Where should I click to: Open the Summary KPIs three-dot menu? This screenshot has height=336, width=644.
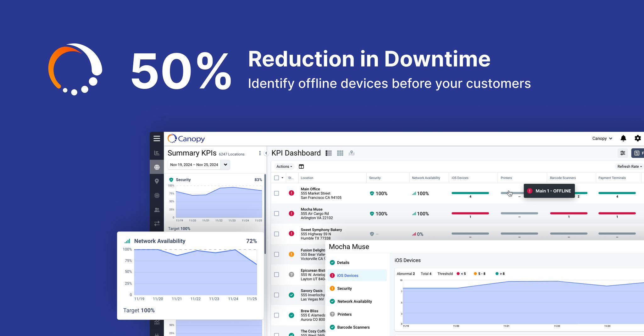coord(260,153)
